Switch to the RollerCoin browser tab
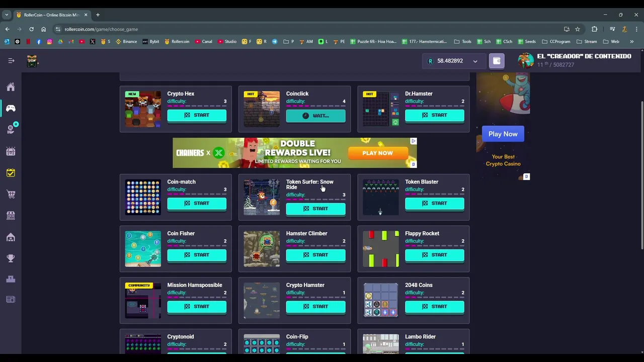Image resolution: width=644 pixels, height=362 pixels. coord(51,15)
